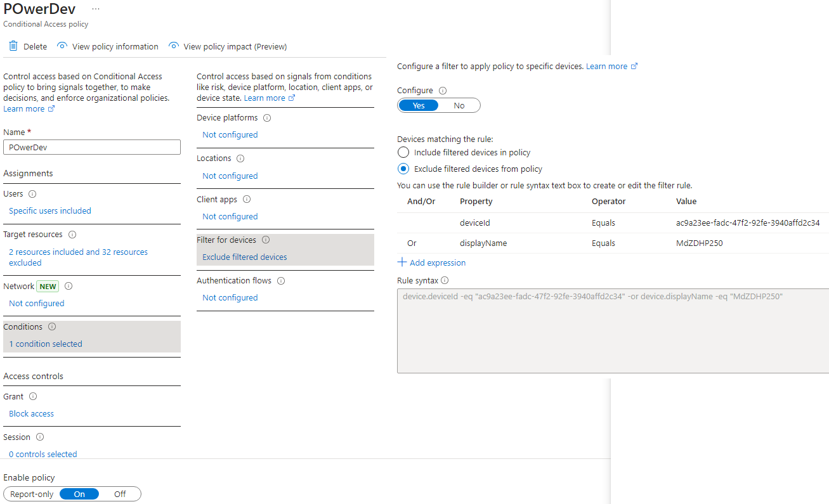This screenshot has width=829, height=504.
Task: Click the info icon next to Users
Action: [32, 194]
